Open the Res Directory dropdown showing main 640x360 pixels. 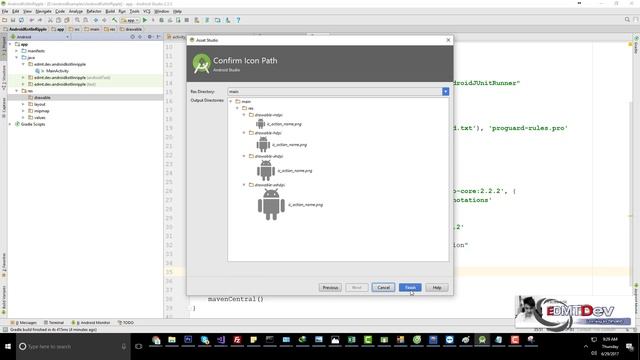click(445, 91)
